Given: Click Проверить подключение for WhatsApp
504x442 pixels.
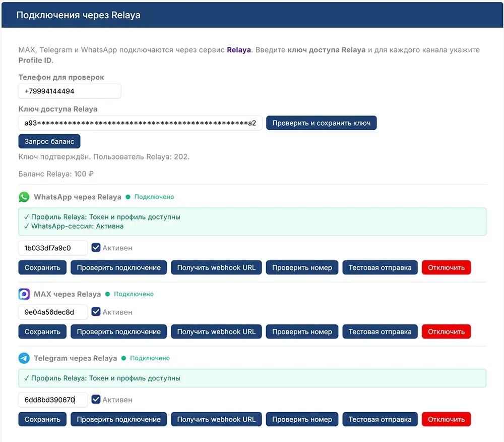Looking at the screenshot, I should tap(118, 267).
